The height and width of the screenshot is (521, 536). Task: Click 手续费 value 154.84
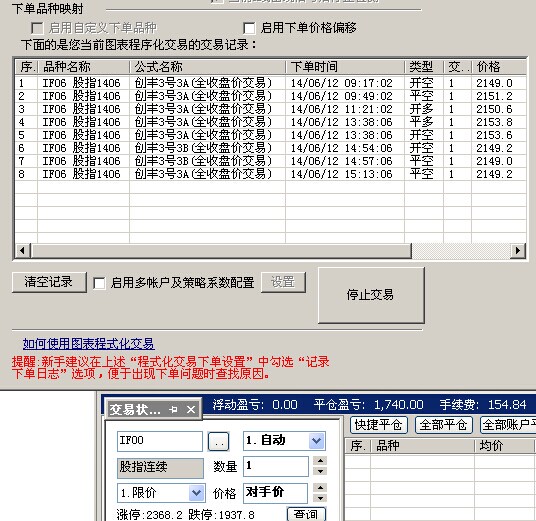507,405
